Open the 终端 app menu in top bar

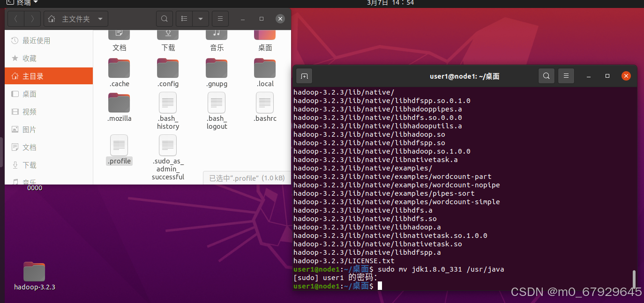pyautogui.click(x=22, y=3)
